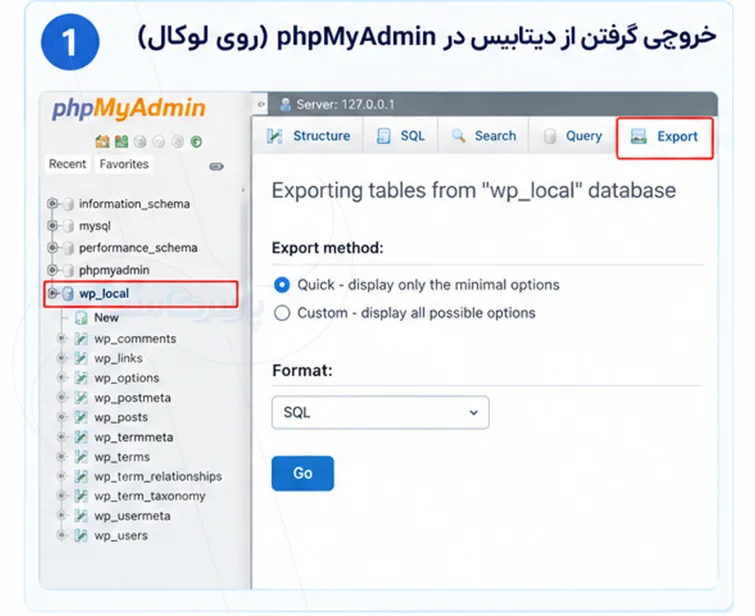The height and width of the screenshot is (616, 755).
Task: Click the New table link
Action: click(x=106, y=318)
